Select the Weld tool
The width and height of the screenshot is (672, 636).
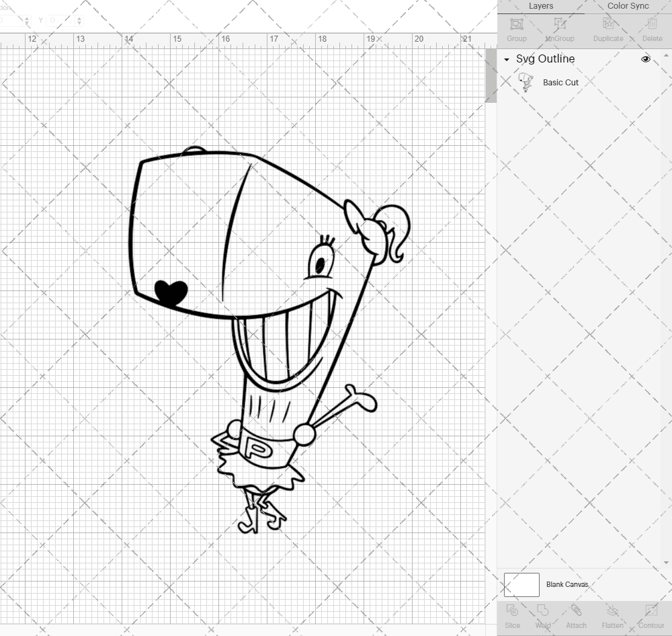pyautogui.click(x=542, y=615)
